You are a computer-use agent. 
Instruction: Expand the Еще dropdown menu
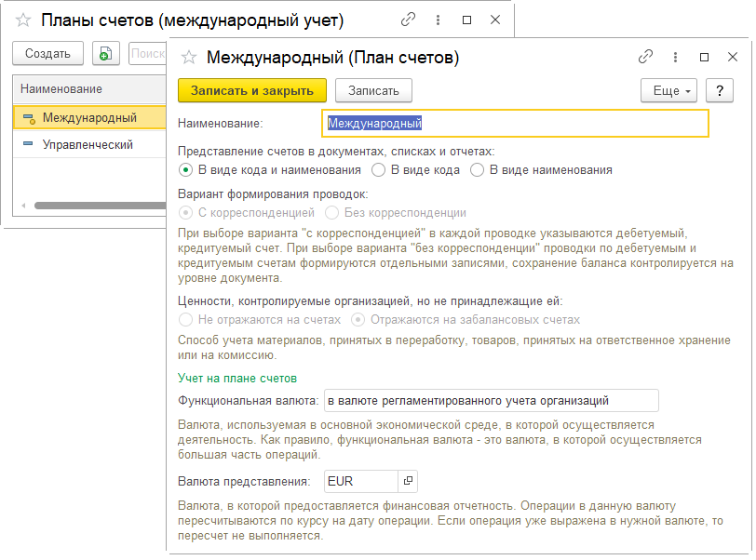[668, 90]
